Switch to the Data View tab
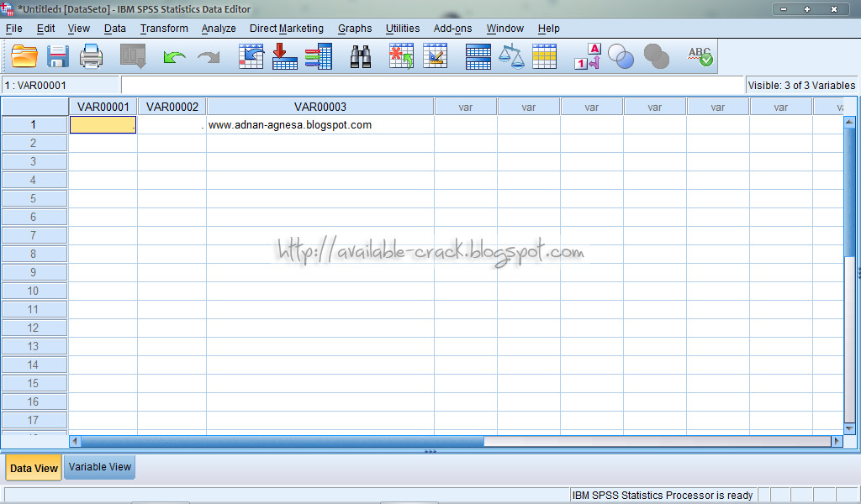The image size is (861, 504). click(34, 469)
